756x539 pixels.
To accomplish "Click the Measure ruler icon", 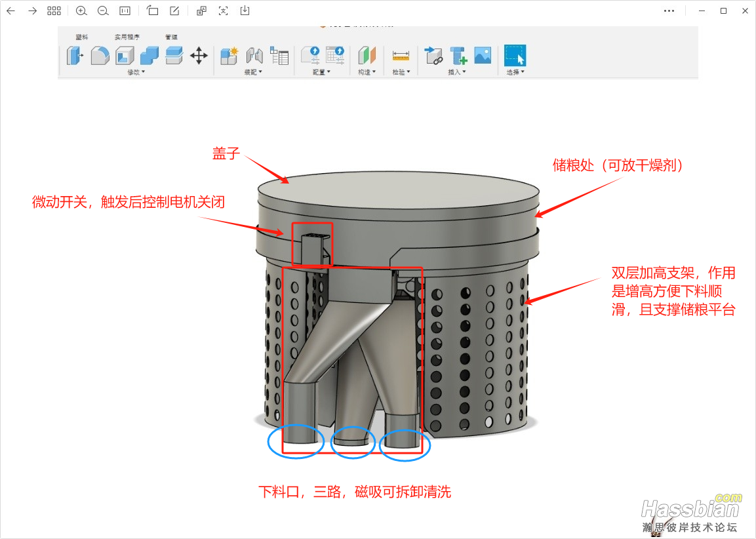I will 401,56.
